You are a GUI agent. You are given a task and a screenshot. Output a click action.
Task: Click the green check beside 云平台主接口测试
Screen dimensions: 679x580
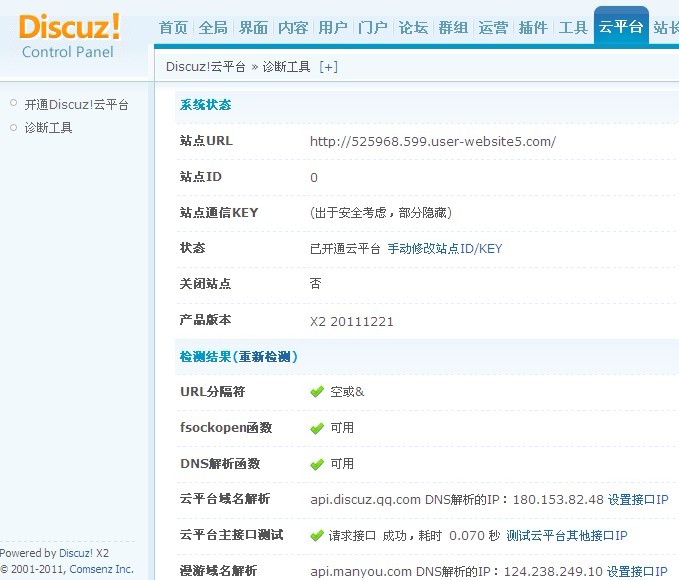tap(317, 535)
